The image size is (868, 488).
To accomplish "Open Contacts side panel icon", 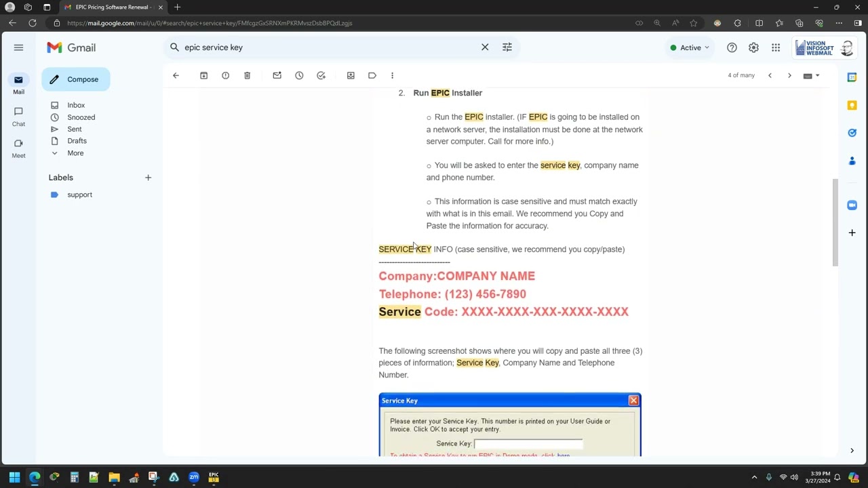I will click(x=852, y=161).
